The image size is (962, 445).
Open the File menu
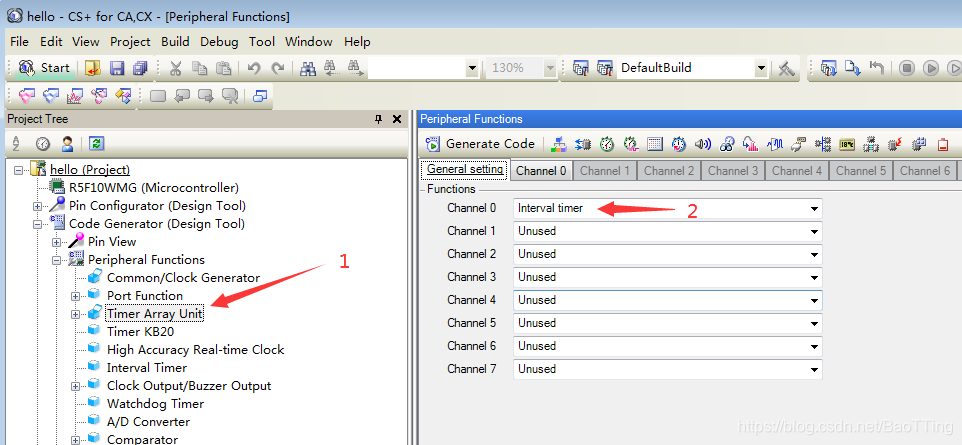tap(19, 42)
